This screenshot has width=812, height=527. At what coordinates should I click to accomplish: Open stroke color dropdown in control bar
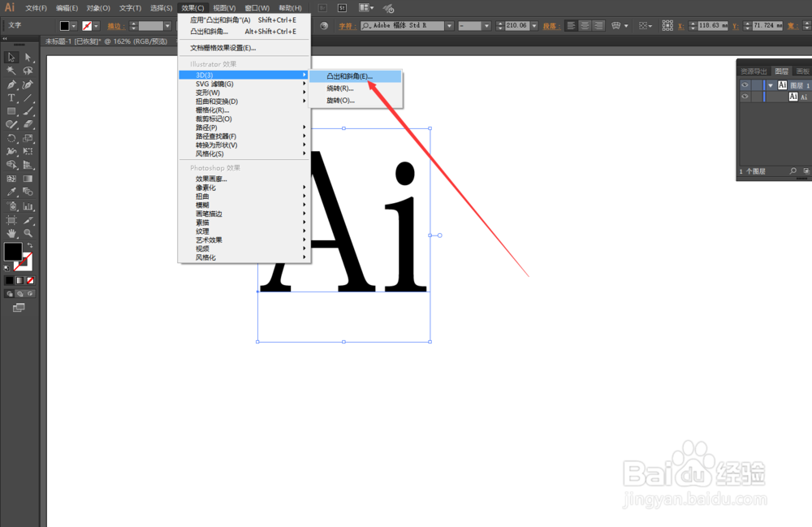point(97,26)
